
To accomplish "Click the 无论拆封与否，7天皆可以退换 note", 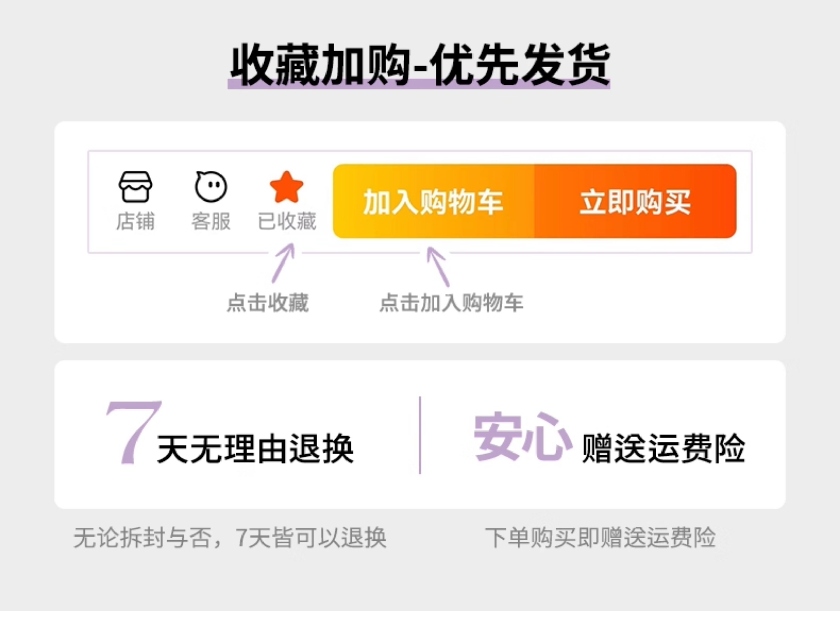I will [230, 538].
